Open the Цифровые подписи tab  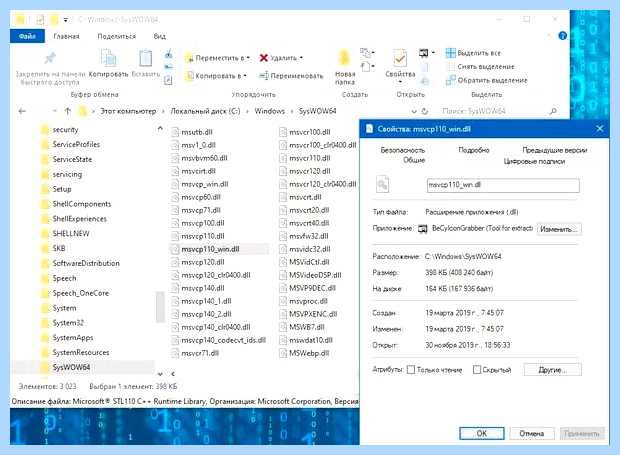[534, 161]
